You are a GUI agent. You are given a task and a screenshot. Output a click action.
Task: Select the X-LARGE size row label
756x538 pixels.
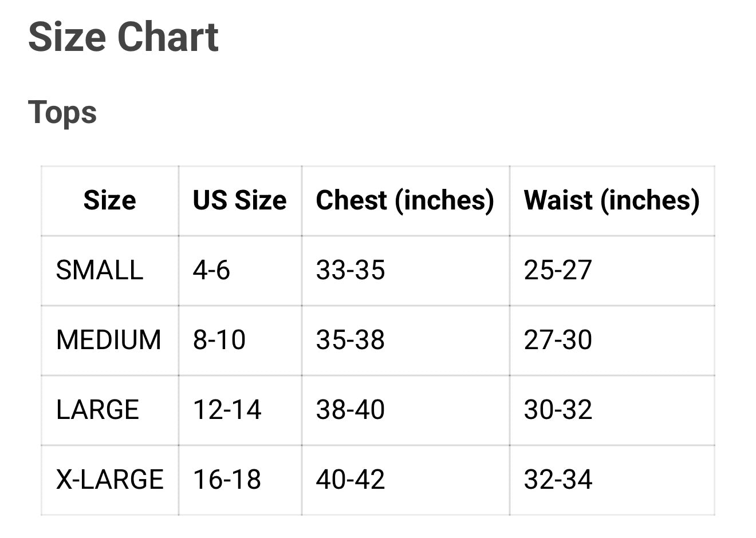click(x=109, y=480)
